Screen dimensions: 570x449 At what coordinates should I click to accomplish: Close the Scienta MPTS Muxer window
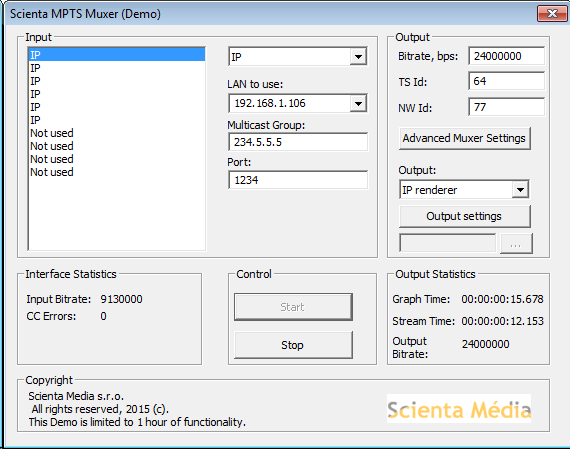point(552,14)
